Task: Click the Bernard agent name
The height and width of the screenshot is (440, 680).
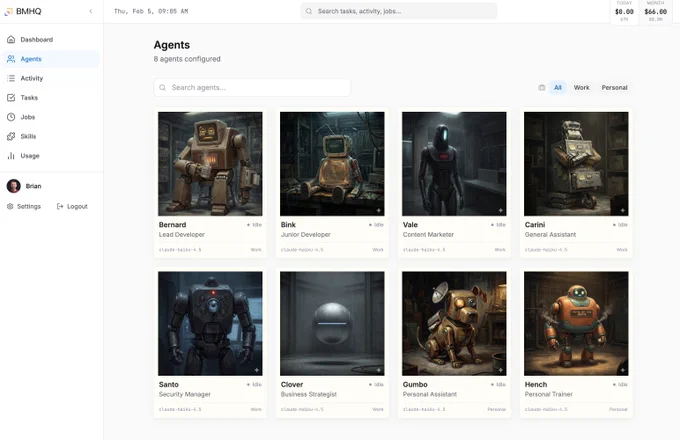Action: coord(172,225)
